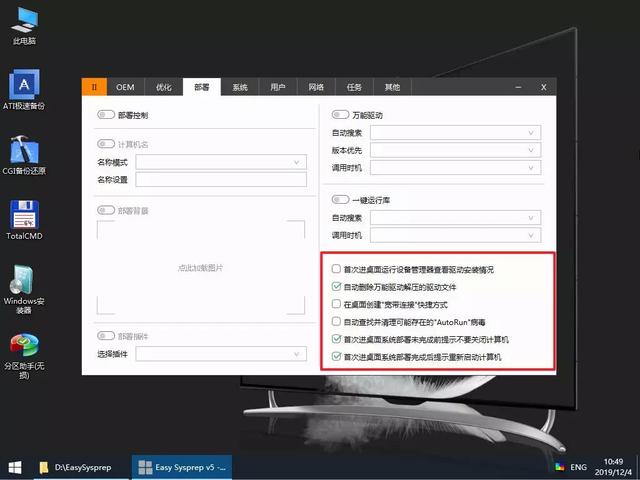This screenshot has height=480, width=640.
Task: Click the Windows Start button
Action: 15,467
